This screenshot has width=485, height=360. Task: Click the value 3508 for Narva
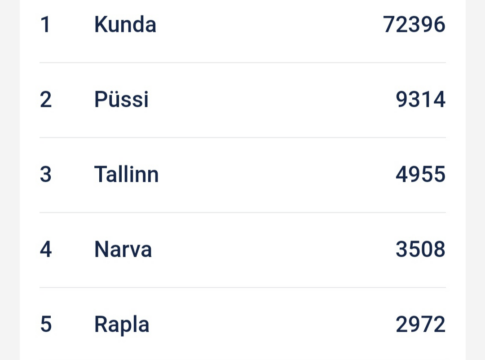[x=420, y=249]
